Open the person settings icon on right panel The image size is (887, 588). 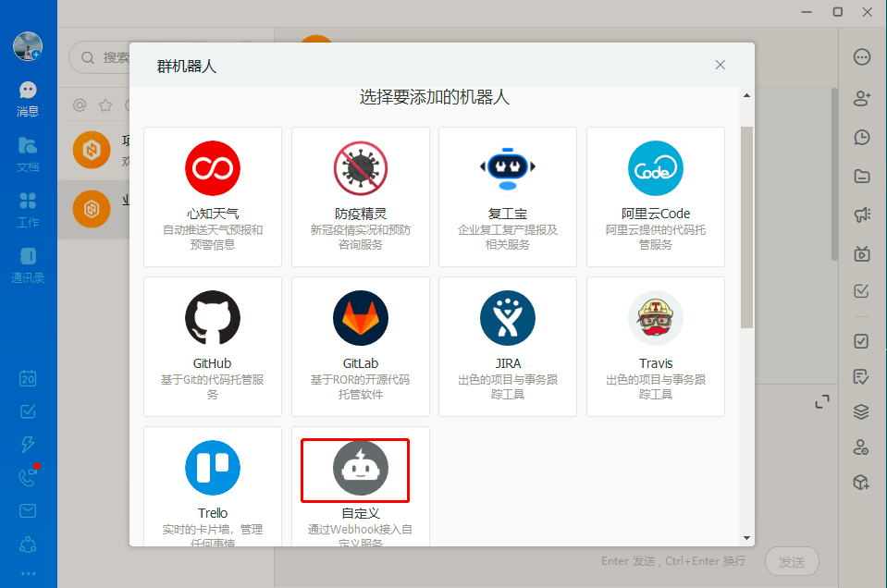[861, 447]
